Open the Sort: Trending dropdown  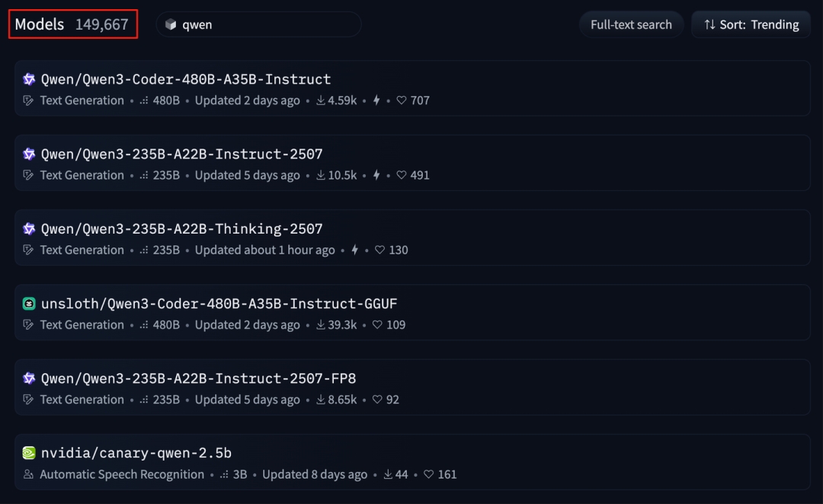coord(751,24)
